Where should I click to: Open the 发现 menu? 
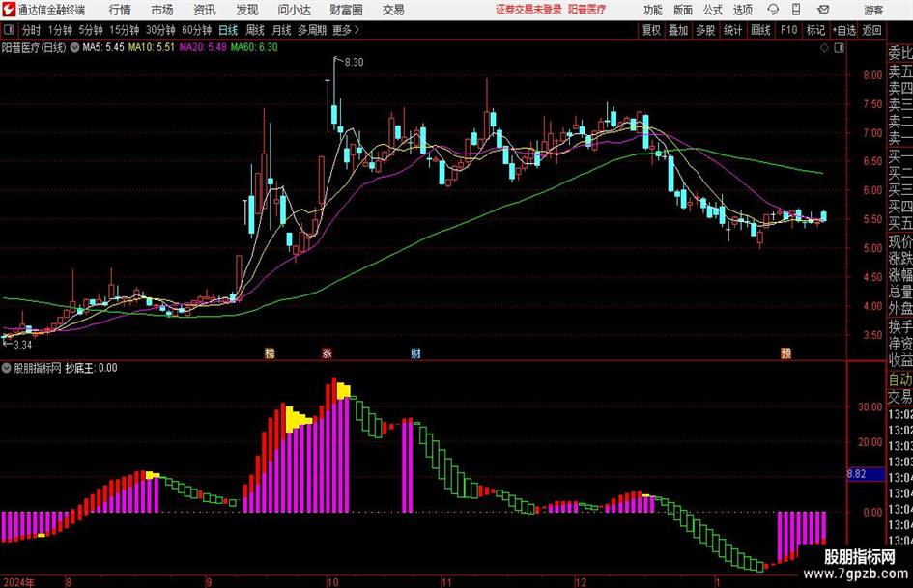[247, 10]
